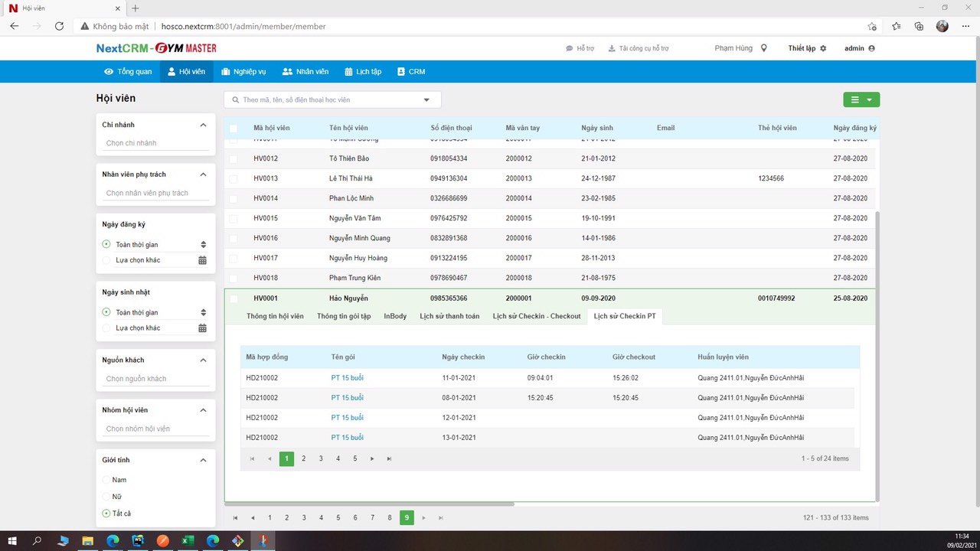Image resolution: width=980 pixels, height=551 pixels.
Task: Check the box for member HV0001
Action: [234, 298]
